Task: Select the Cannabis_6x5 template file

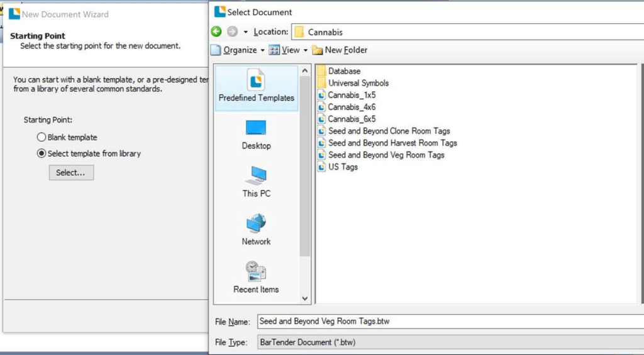Action: 347,119
